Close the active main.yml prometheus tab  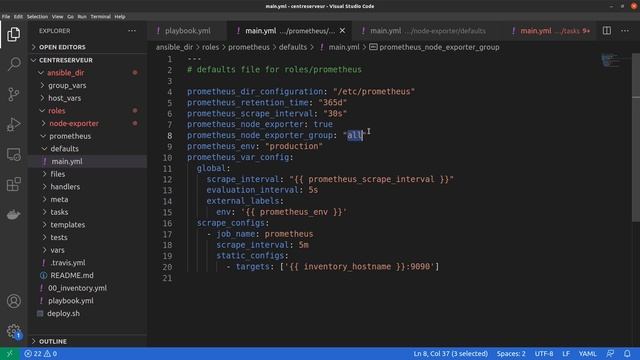point(342,31)
